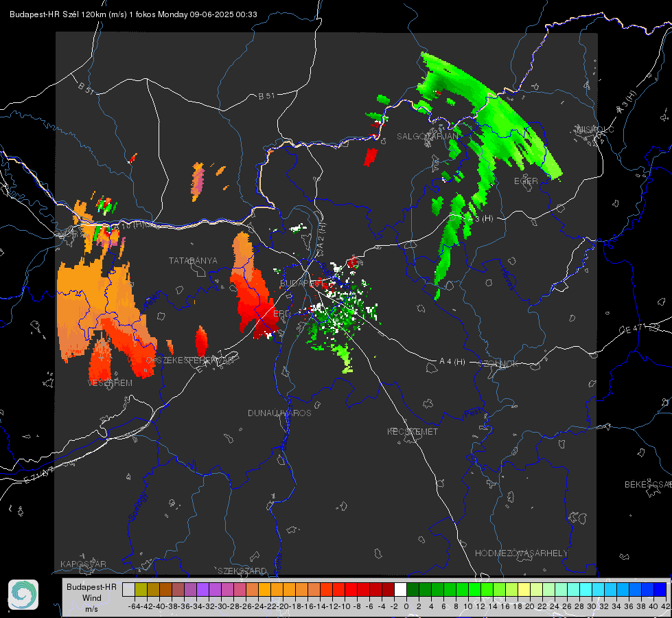Click the blue 'Pest' county label

pyautogui.click(x=473, y=413)
